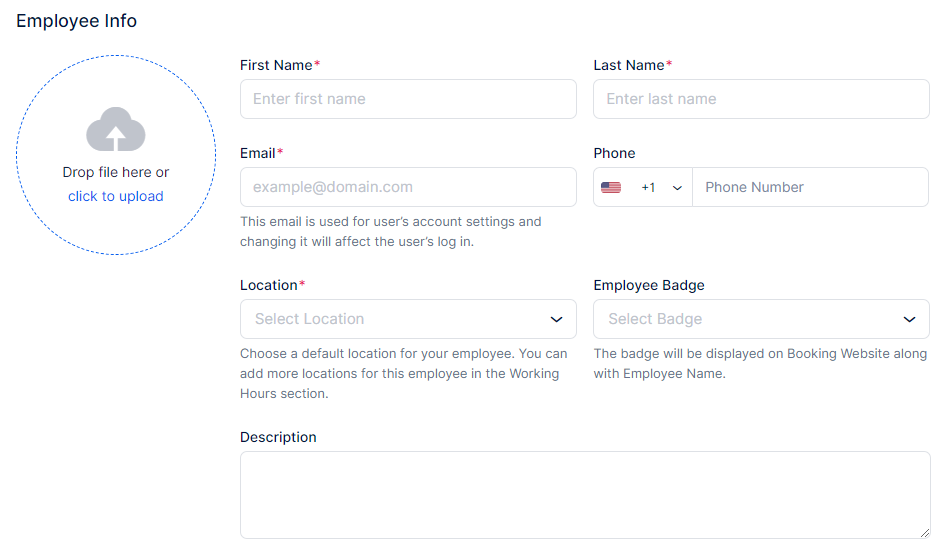Open the "click to upload" link
Image resolution: width=946 pixels, height=553 pixels.
pyautogui.click(x=116, y=196)
